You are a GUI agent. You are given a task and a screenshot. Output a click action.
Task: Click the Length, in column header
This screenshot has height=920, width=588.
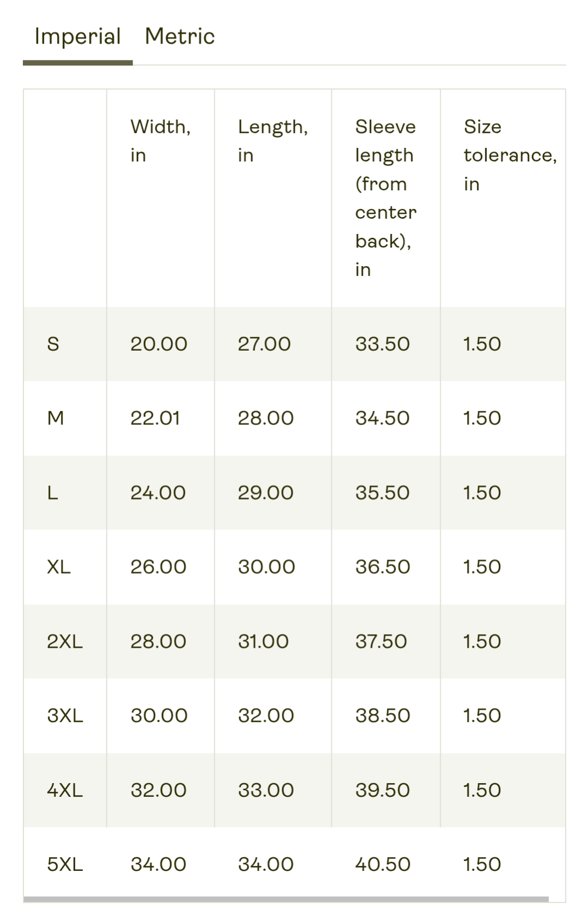273,141
